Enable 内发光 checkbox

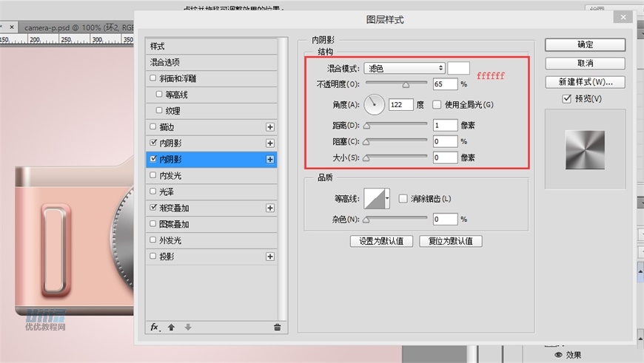point(153,175)
